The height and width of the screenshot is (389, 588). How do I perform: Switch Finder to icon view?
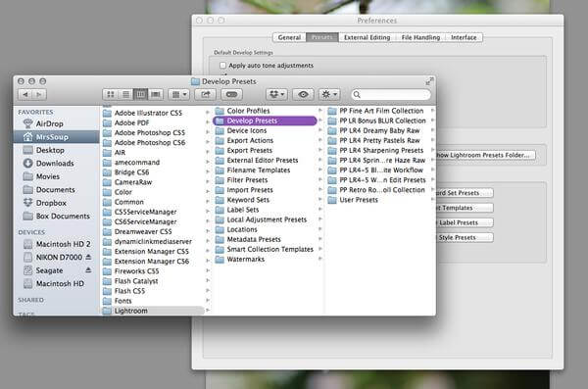point(111,94)
